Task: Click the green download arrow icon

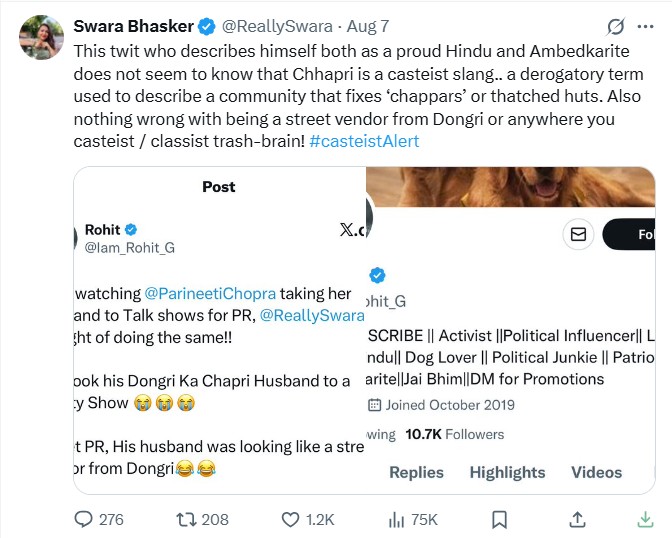Action: [x=645, y=519]
